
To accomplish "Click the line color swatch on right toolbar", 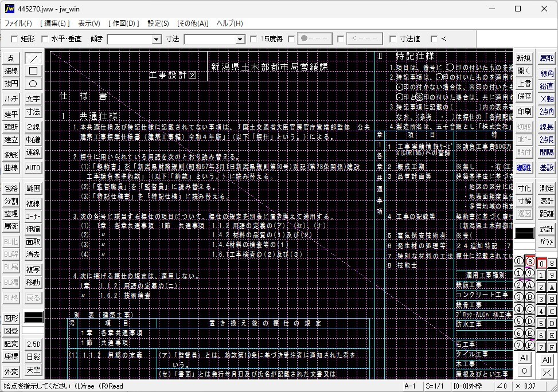I will (524, 233).
